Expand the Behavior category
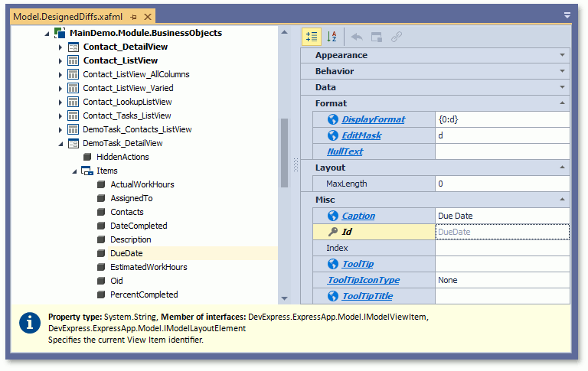 [x=562, y=71]
